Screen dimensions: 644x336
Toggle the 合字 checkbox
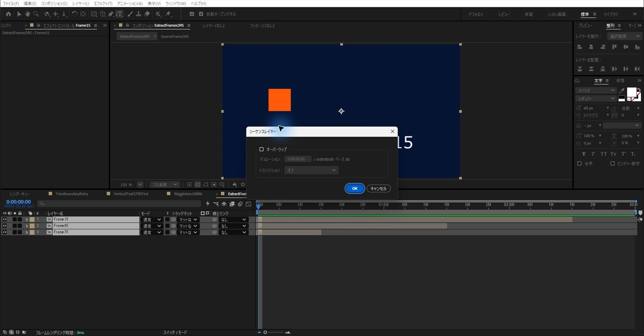(x=579, y=163)
